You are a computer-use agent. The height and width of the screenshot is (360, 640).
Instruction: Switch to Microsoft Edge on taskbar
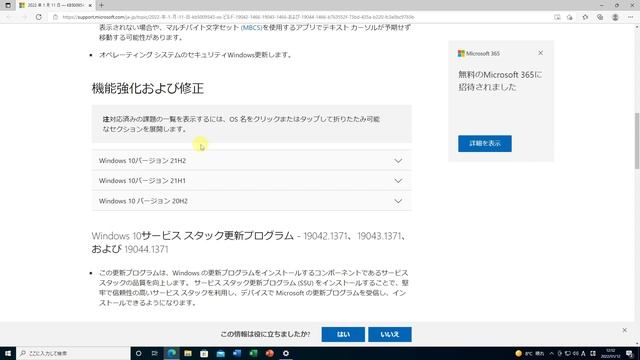(172, 353)
